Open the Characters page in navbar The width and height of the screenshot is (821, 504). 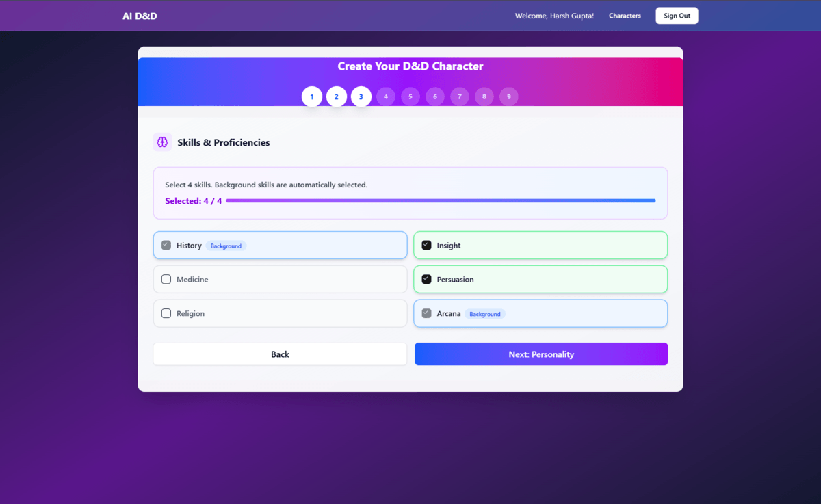tap(625, 16)
